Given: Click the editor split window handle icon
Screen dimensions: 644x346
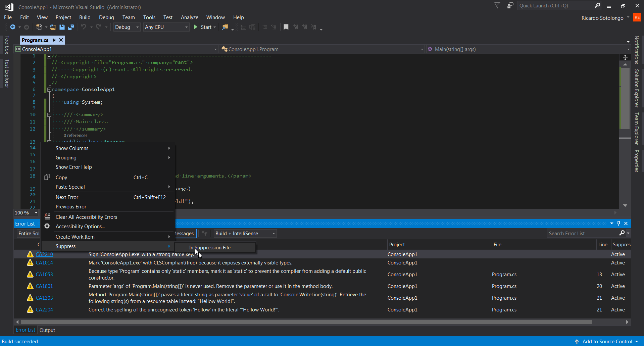Looking at the screenshot, I should 625,57.
